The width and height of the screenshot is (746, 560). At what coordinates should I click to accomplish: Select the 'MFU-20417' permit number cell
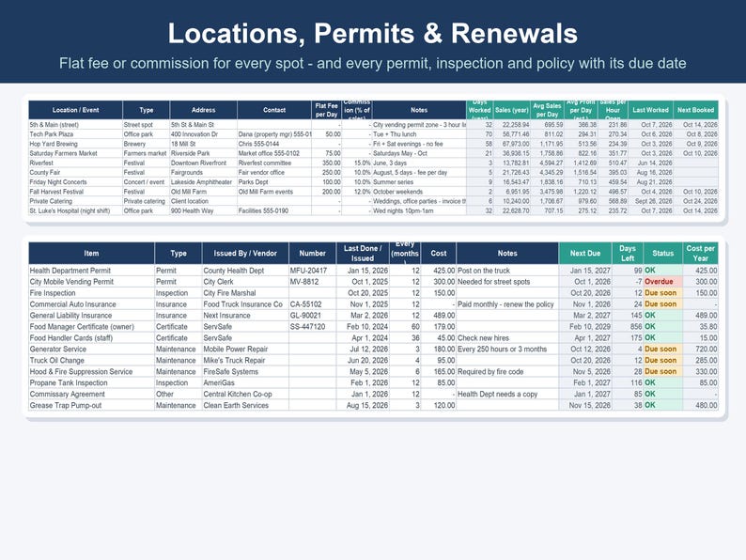312,271
